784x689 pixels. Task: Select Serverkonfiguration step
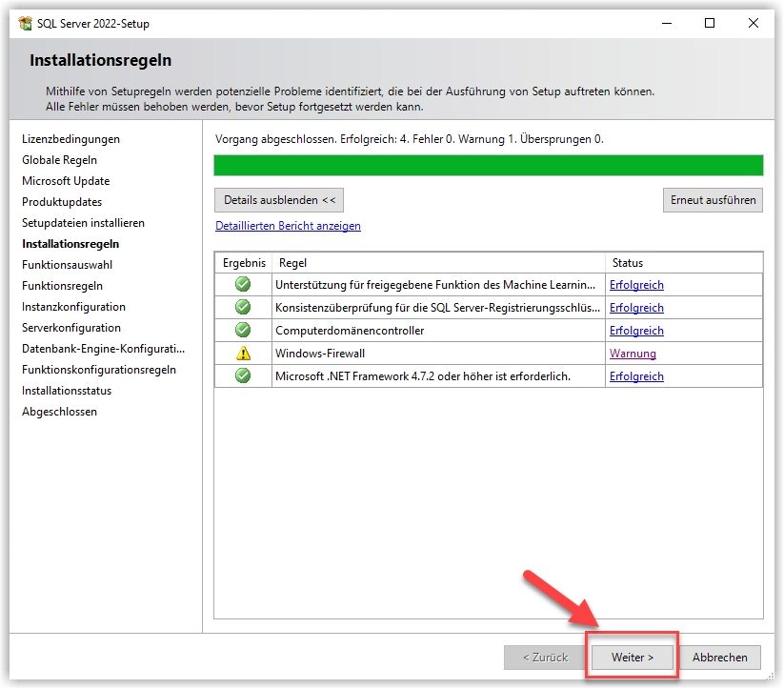[71, 328]
